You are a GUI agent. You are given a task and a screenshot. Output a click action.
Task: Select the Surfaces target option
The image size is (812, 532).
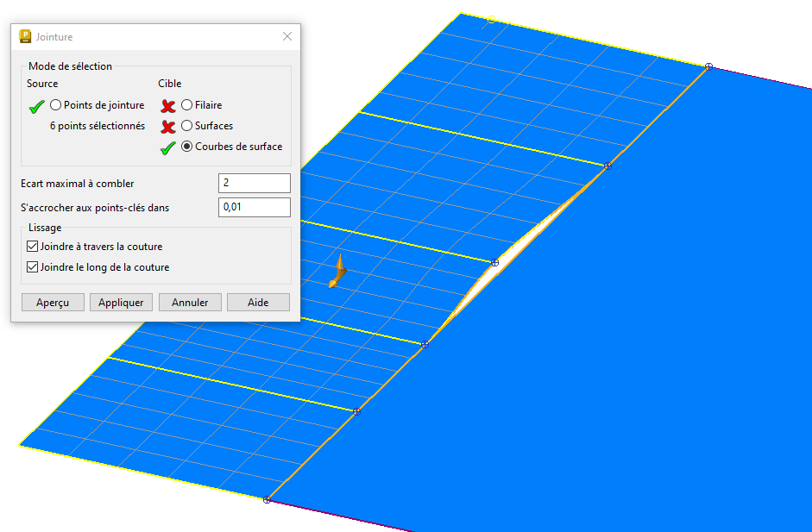coord(187,126)
